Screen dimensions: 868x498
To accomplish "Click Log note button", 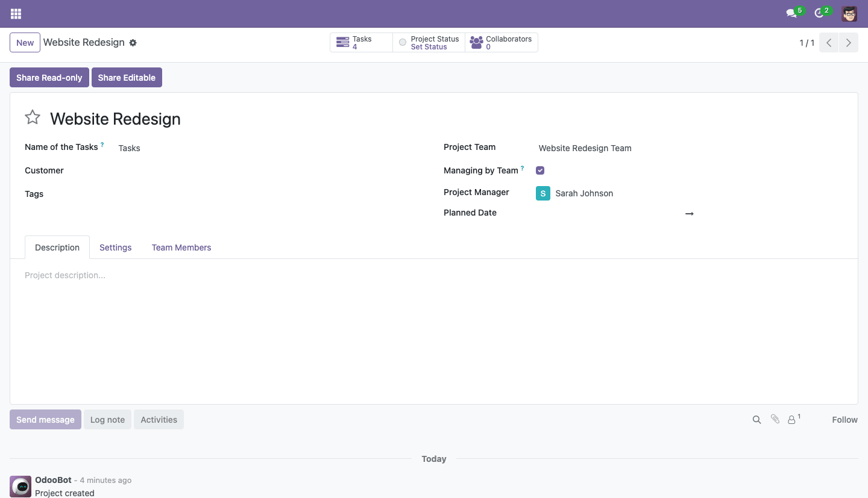I will (x=107, y=420).
